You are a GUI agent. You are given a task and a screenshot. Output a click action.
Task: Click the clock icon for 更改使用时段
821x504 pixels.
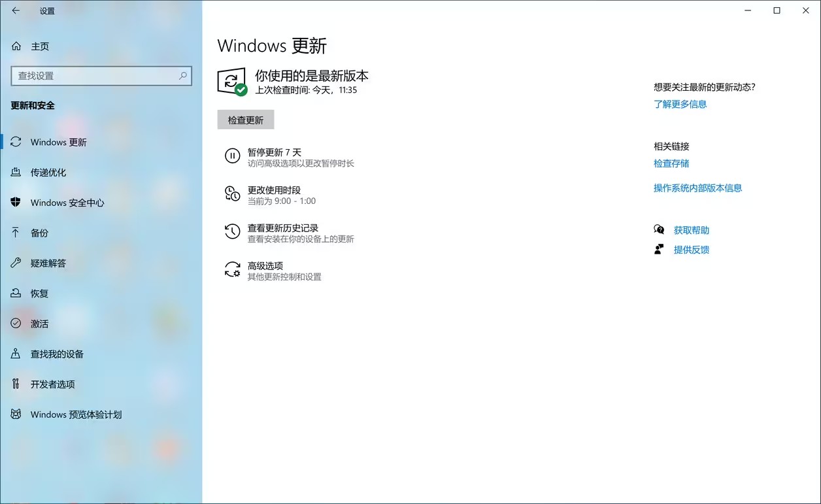point(232,193)
